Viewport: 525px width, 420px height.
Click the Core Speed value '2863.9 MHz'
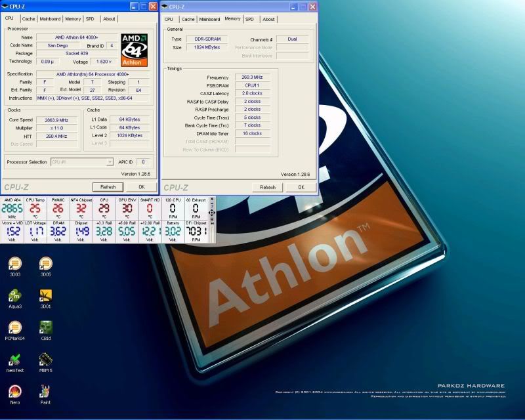(56, 120)
